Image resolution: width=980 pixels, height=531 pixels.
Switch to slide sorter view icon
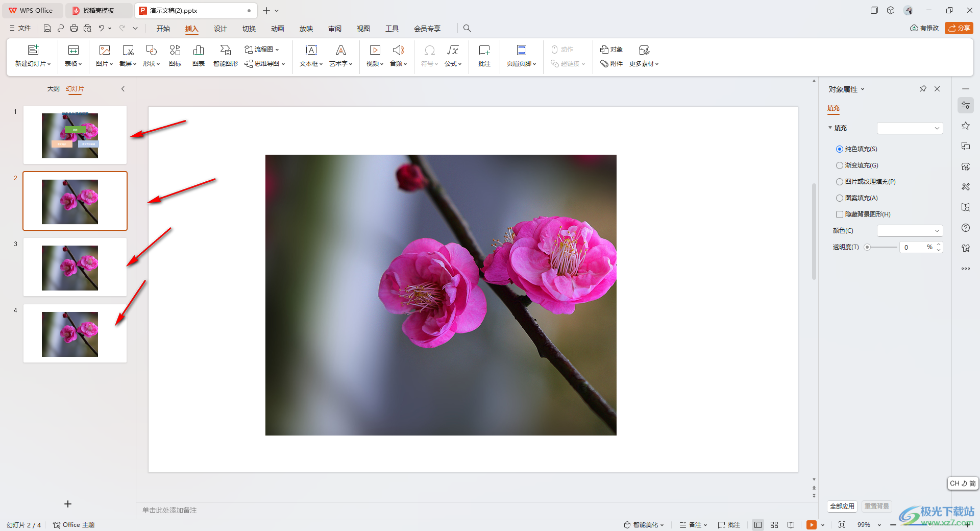click(x=774, y=525)
